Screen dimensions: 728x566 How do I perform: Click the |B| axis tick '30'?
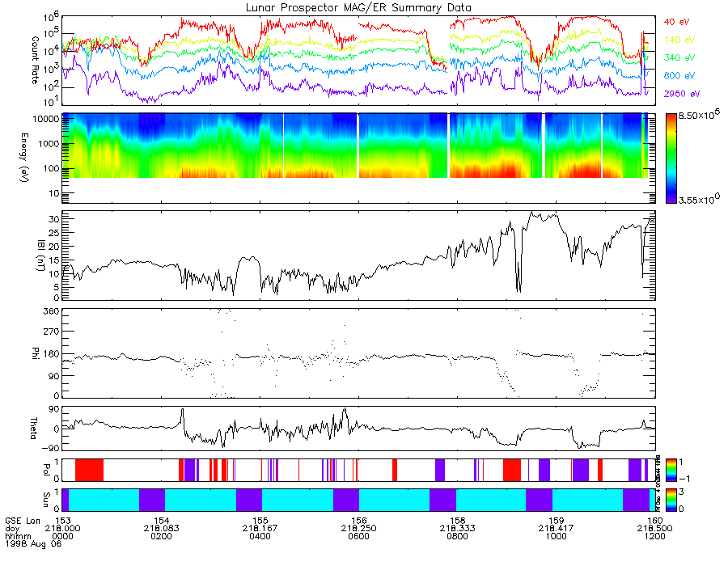pos(54,219)
